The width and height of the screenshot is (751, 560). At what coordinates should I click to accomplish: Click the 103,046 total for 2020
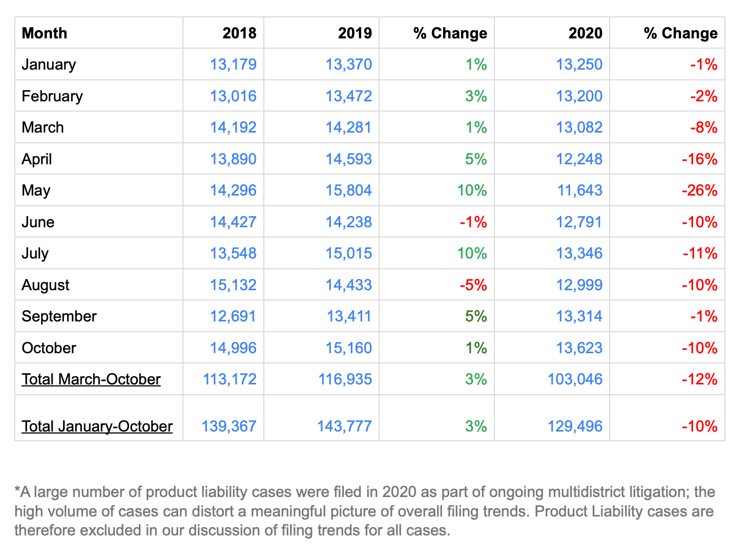[x=575, y=379]
